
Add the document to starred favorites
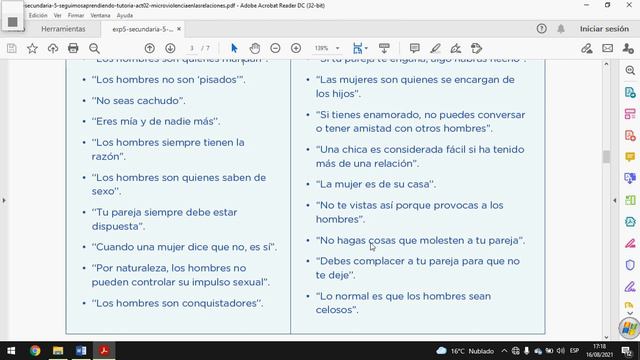[32, 49]
